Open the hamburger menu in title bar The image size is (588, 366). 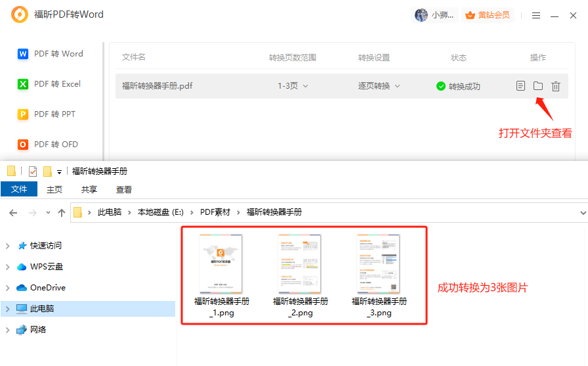click(x=536, y=15)
